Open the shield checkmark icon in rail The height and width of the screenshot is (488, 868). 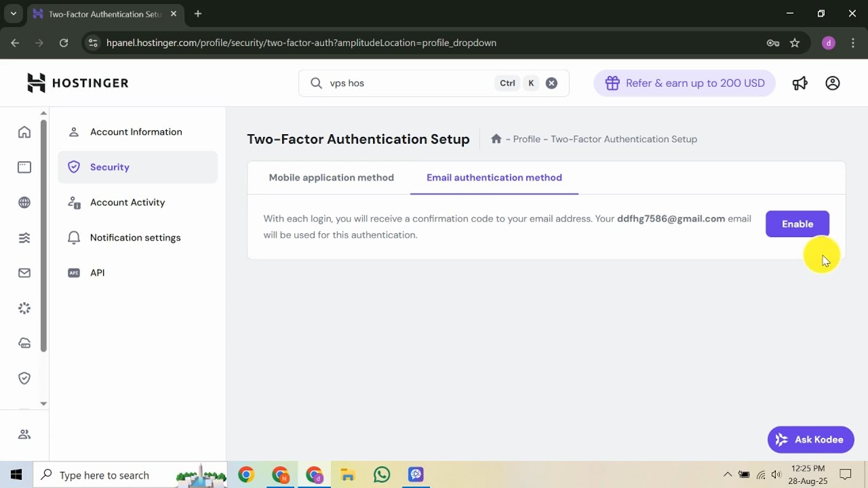point(24,378)
